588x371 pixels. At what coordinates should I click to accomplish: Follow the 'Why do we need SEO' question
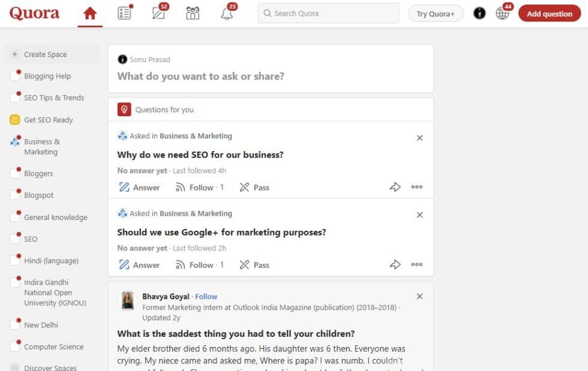pyautogui.click(x=199, y=188)
